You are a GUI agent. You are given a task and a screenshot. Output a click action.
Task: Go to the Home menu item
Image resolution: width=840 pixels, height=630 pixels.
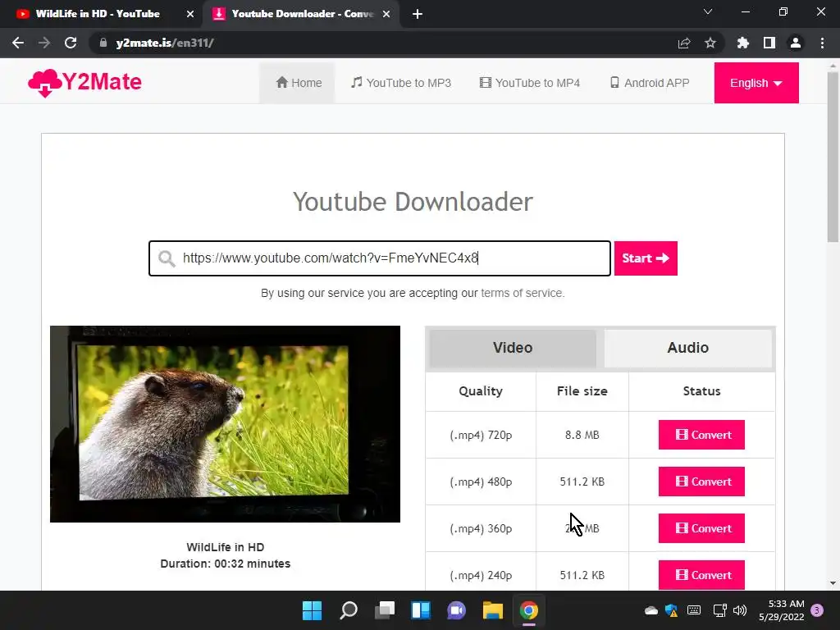tap(299, 83)
